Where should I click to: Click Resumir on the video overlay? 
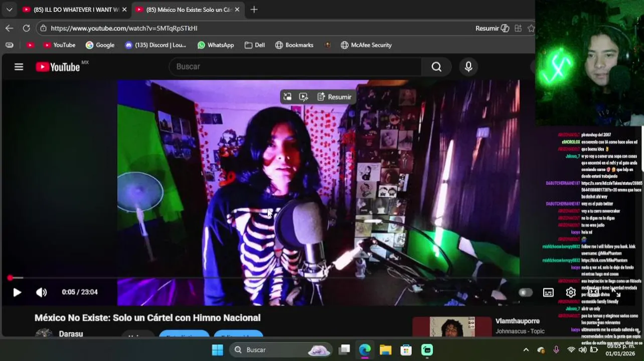[335, 97]
